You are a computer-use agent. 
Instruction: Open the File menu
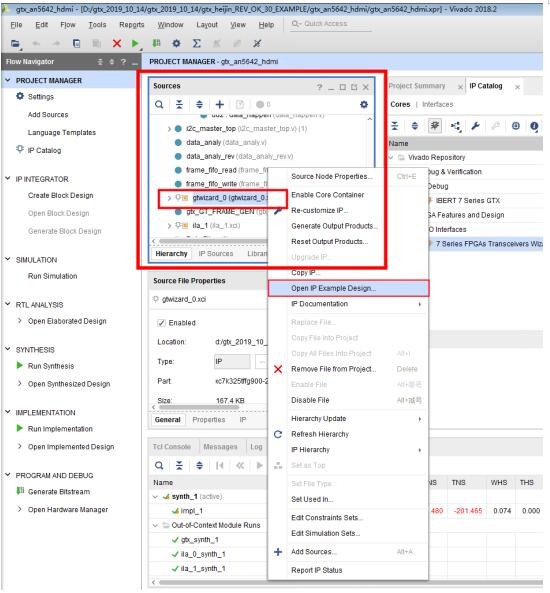16,25
